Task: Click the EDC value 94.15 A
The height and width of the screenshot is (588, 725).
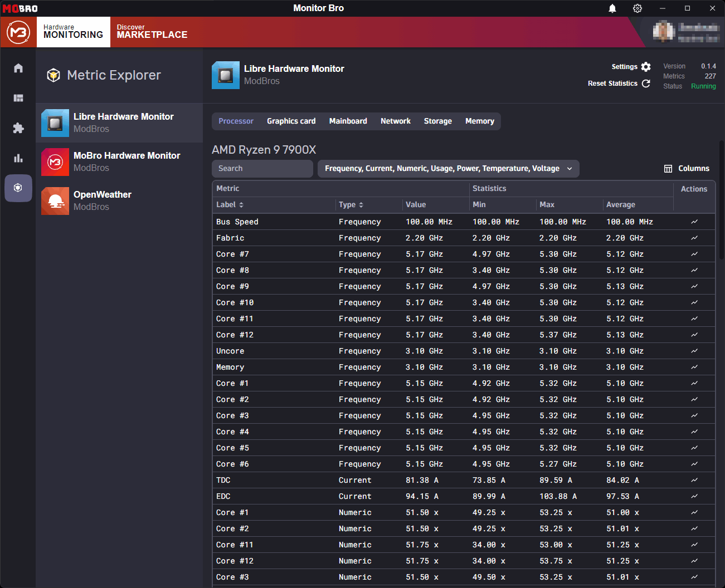Action: [x=422, y=496]
